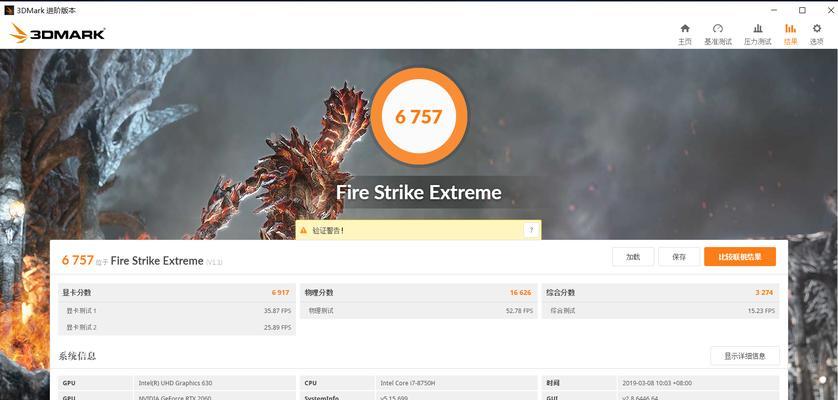Click the Physics score 16 626 row
The height and width of the screenshot is (400, 838).
[418, 293]
